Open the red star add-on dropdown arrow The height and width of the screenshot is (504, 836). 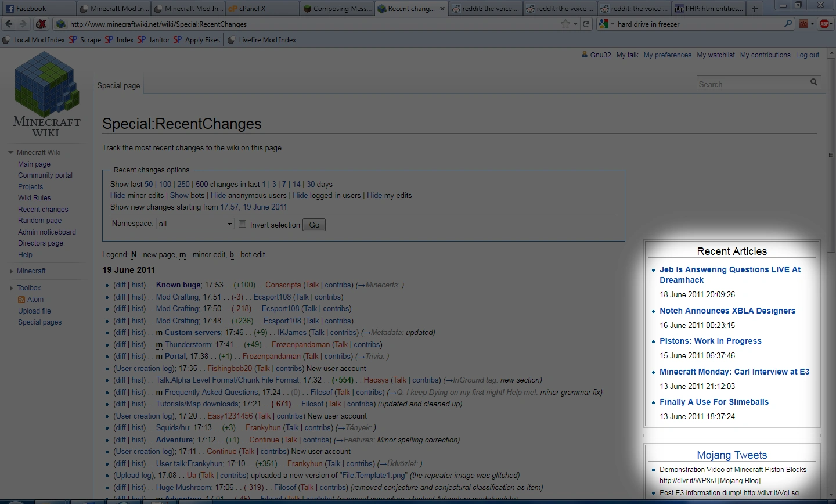812,24
